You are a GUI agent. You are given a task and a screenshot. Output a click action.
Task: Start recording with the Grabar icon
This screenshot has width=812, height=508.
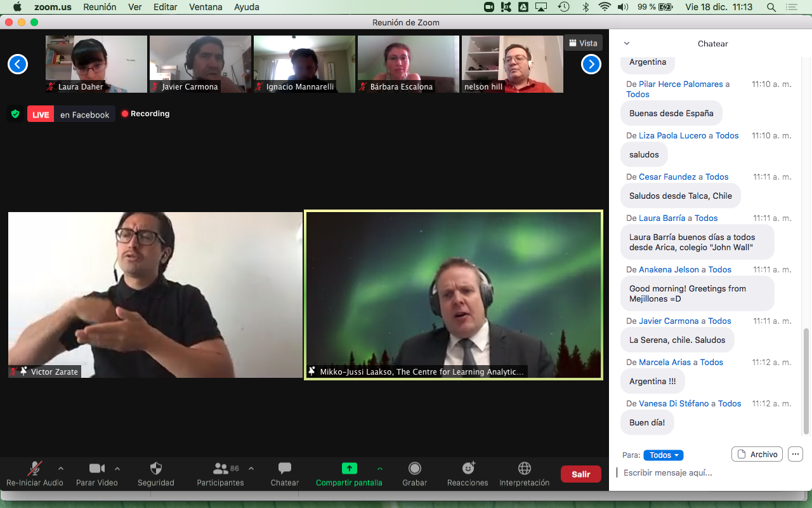pyautogui.click(x=414, y=469)
